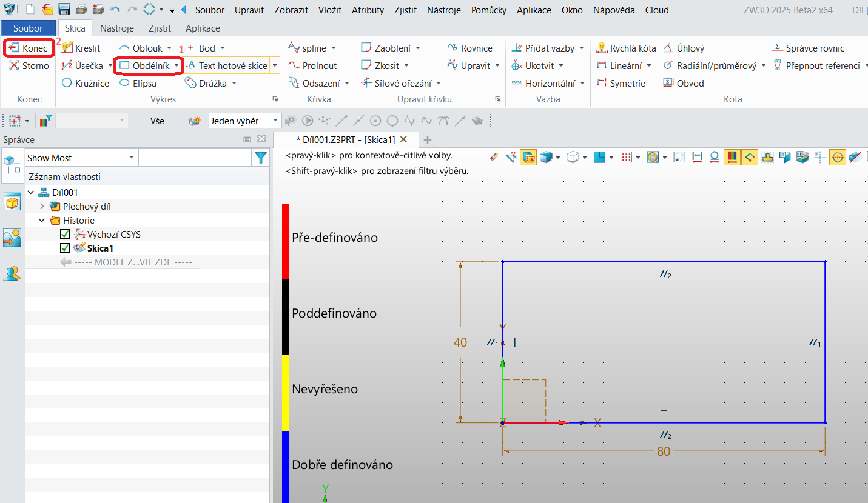Click the blue Soubor button
Screen dimensions: 868x503
tap(28, 28)
